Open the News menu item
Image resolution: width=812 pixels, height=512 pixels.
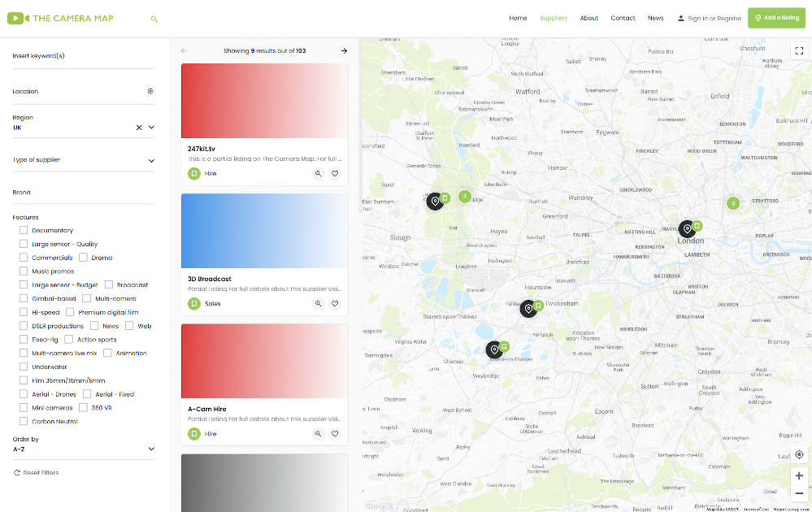point(656,18)
